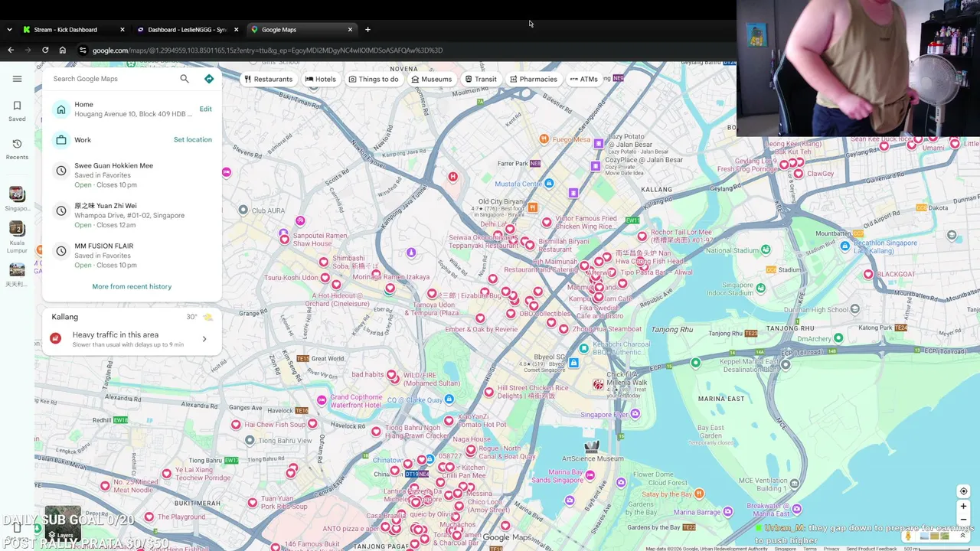
Task: Open More from recent history
Action: pyautogui.click(x=132, y=286)
